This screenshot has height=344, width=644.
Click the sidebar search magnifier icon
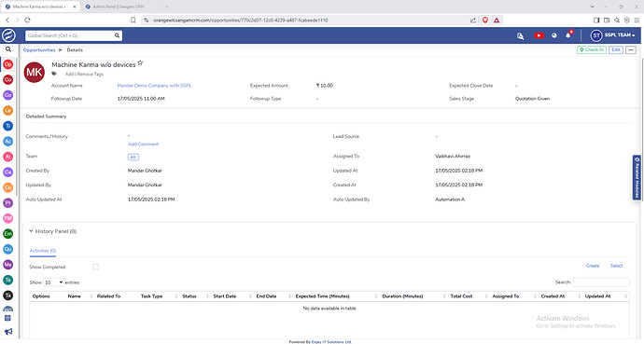pyautogui.click(x=8, y=49)
